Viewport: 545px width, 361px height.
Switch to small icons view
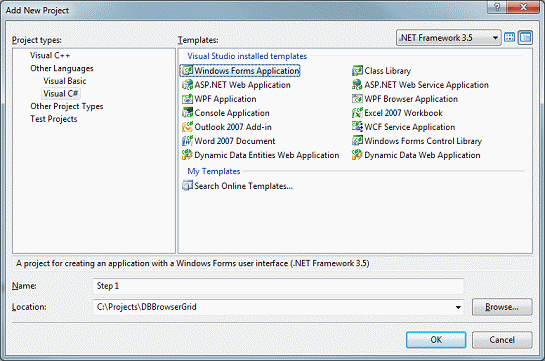[525, 37]
